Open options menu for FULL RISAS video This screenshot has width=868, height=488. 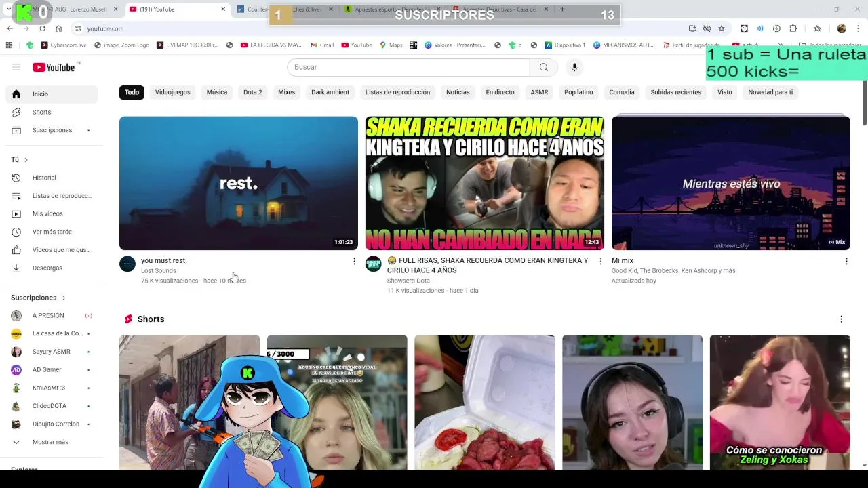tap(600, 261)
